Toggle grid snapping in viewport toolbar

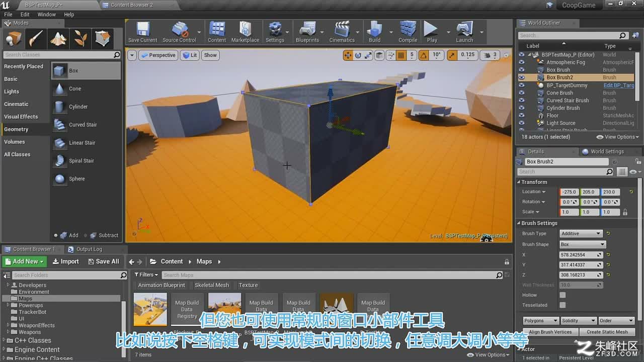pos(401,55)
